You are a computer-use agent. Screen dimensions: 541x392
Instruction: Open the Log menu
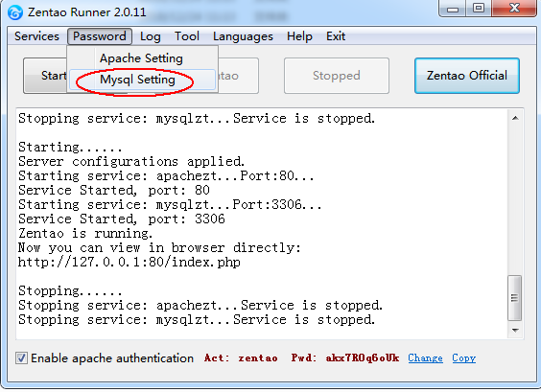tap(150, 36)
